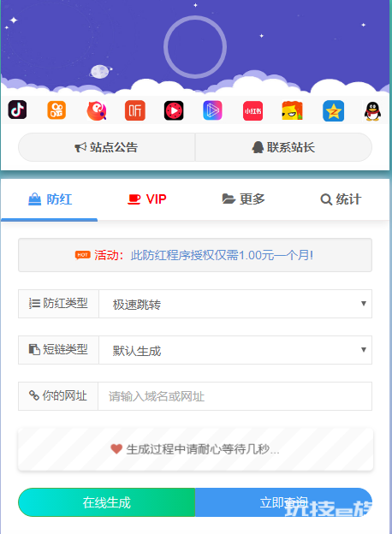Switch to the 更多 tab
The height and width of the screenshot is (534, 392).
pyautogui.click(x=244, y=199)
